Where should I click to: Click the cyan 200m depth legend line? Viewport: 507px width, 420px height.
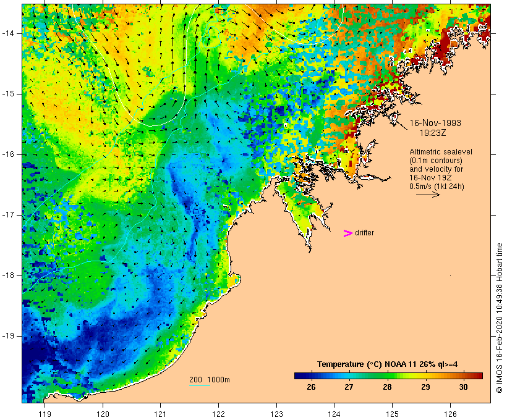click(x=200, y=385)
